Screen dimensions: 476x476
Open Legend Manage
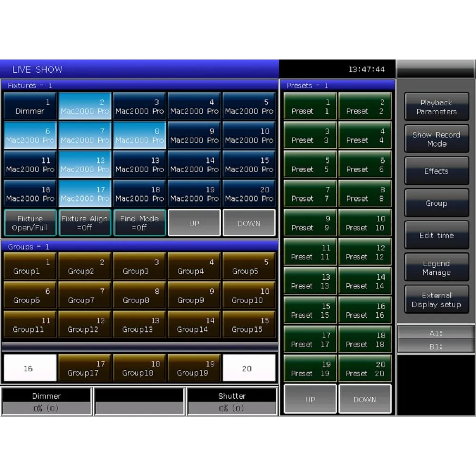tap(436, 268)
